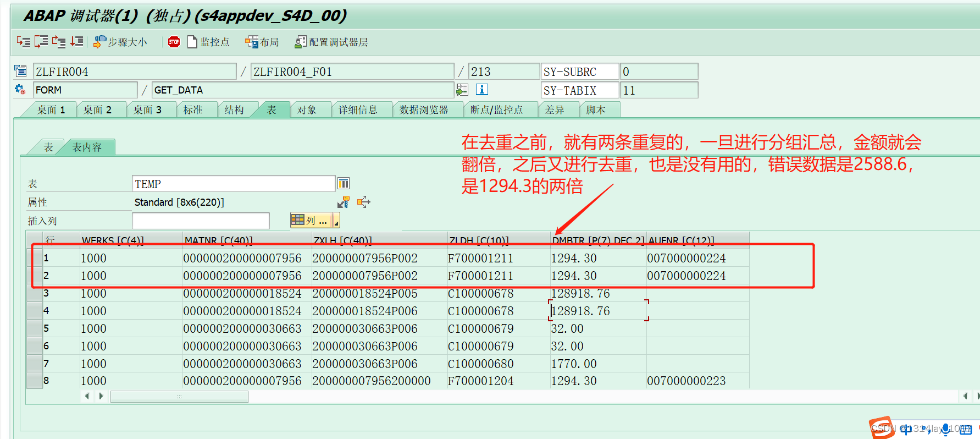This screenshot has width=980, height=439.
Task: Switch to the 桌面 3 tab
Action: pos(147,110)
